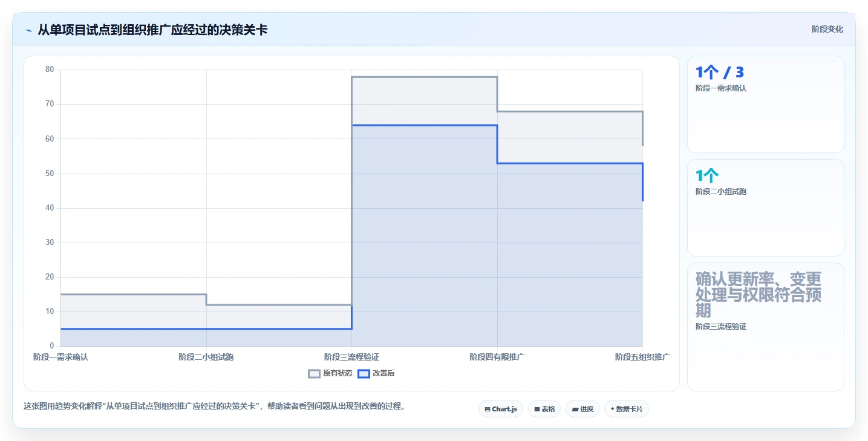This screenshot has height=441, width=868.
Task: Select the 阶段一需求确认 axis label
Action: [60, 357]
